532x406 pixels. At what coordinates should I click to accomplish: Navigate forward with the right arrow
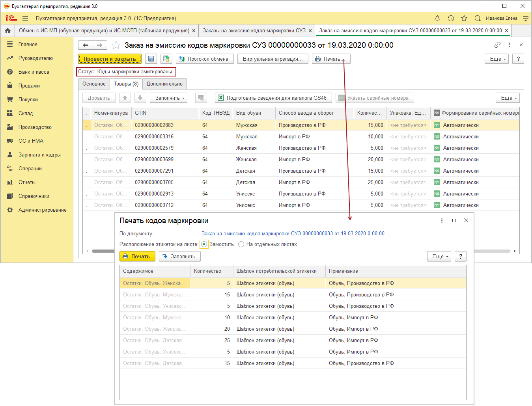pyautogui.click(x=100, y=45)
